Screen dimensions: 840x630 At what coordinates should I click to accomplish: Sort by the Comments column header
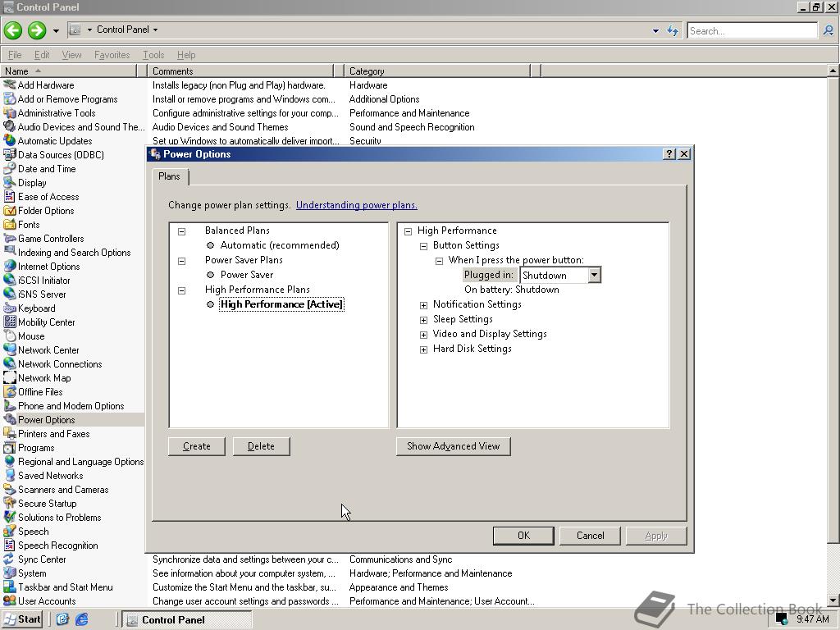click(x=240, y=71)
